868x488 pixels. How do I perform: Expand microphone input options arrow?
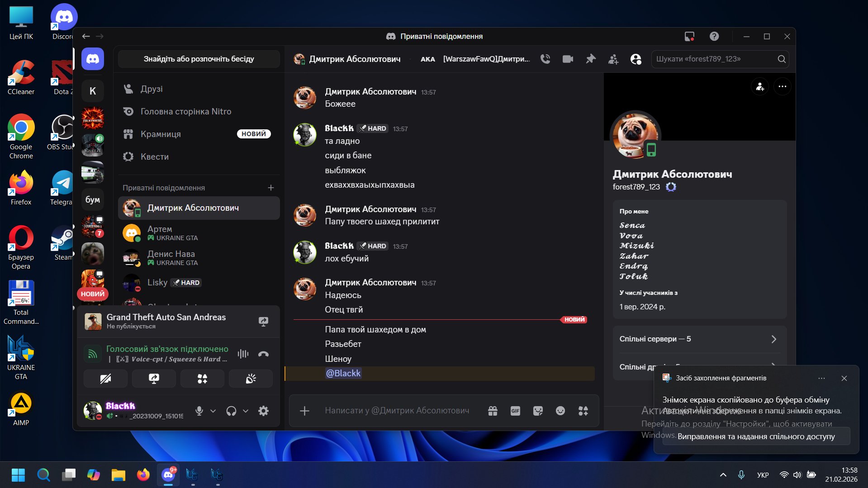213,411
